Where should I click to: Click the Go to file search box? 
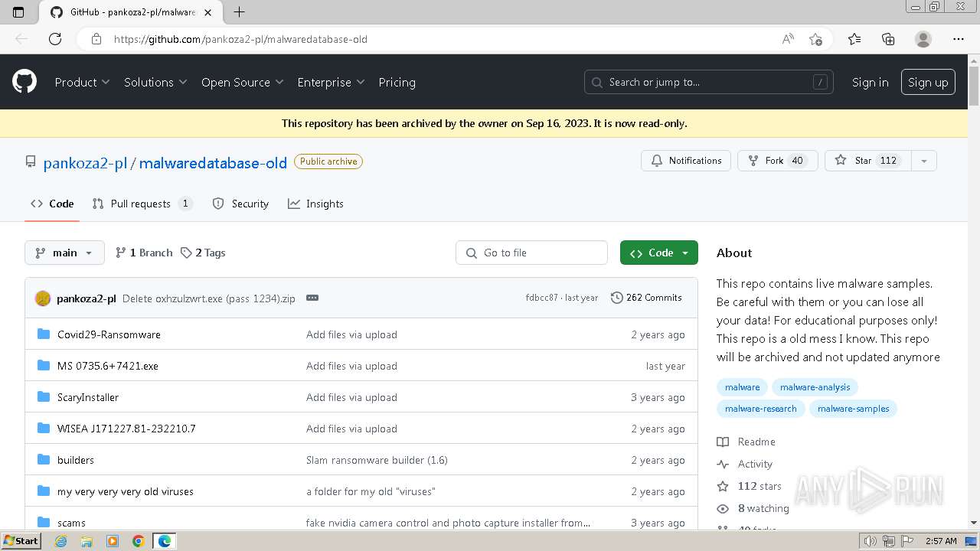click(x=531, y=253)
